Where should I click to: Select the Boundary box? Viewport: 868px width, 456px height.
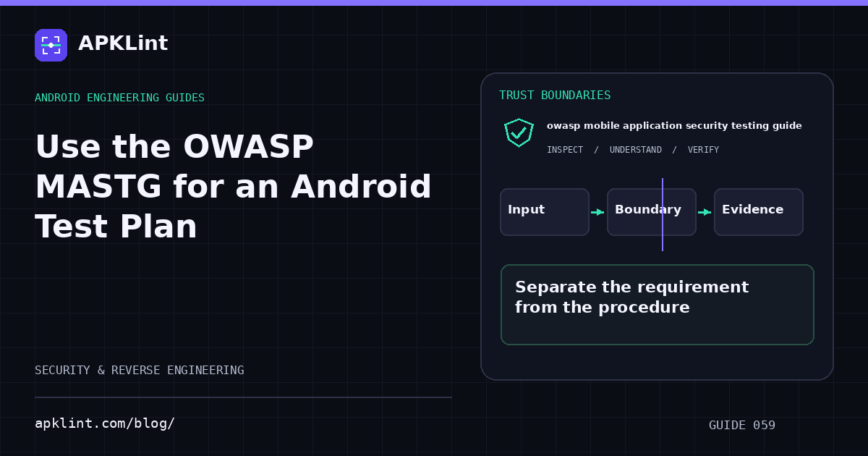pyautogui.click(x=652, y=212)
